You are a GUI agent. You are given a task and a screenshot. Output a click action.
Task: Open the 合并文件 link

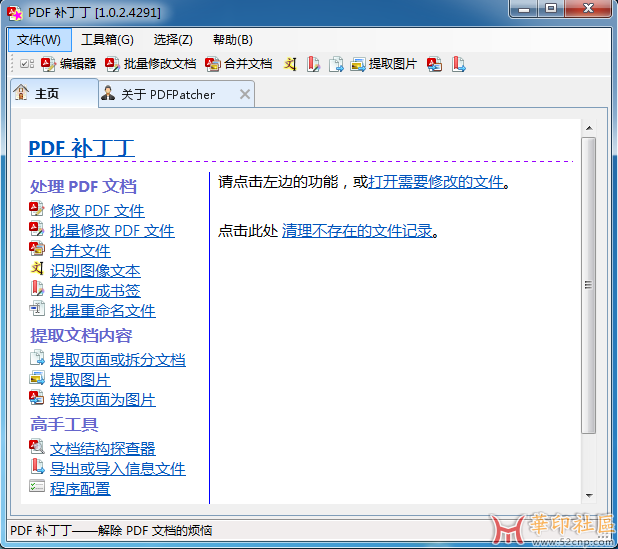click(x=80, y=251)
